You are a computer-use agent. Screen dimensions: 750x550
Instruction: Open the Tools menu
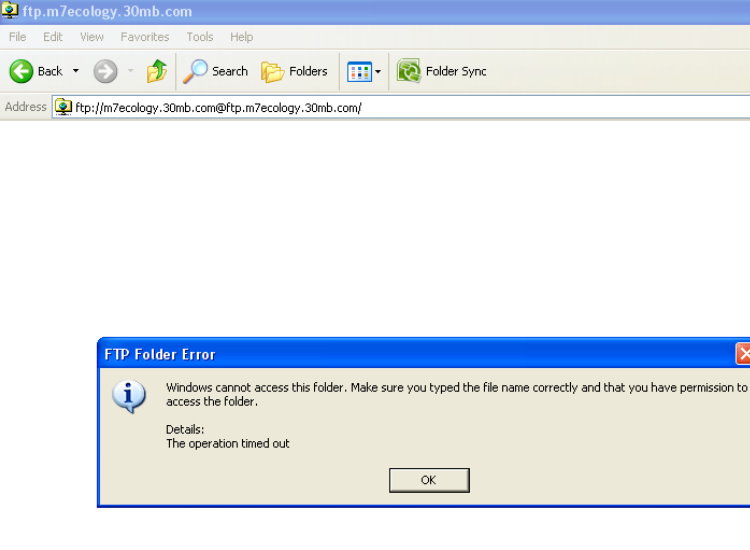pyautogui.click(x=200, y=37)
